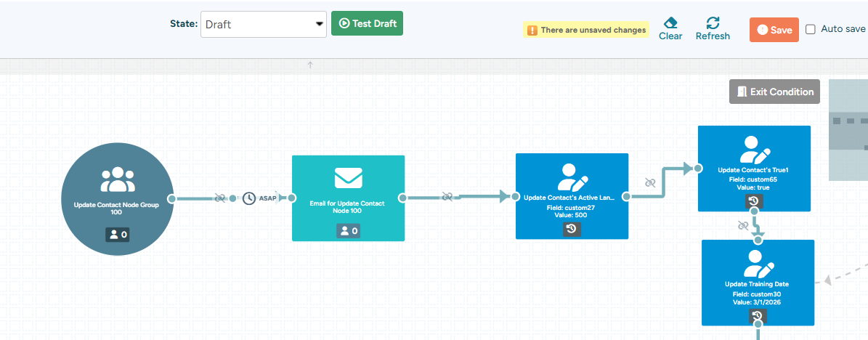This screenshot has height=340, width=868.
Task: Select the Update Contact Node Group 100 circle
Action: [x=117, y=199]
